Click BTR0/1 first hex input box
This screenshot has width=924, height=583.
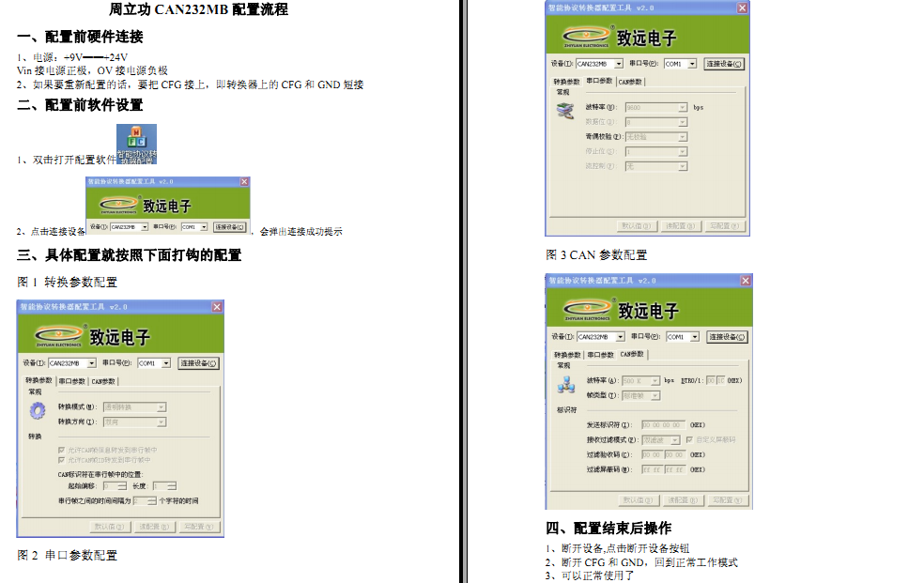(x=711, y=381)
